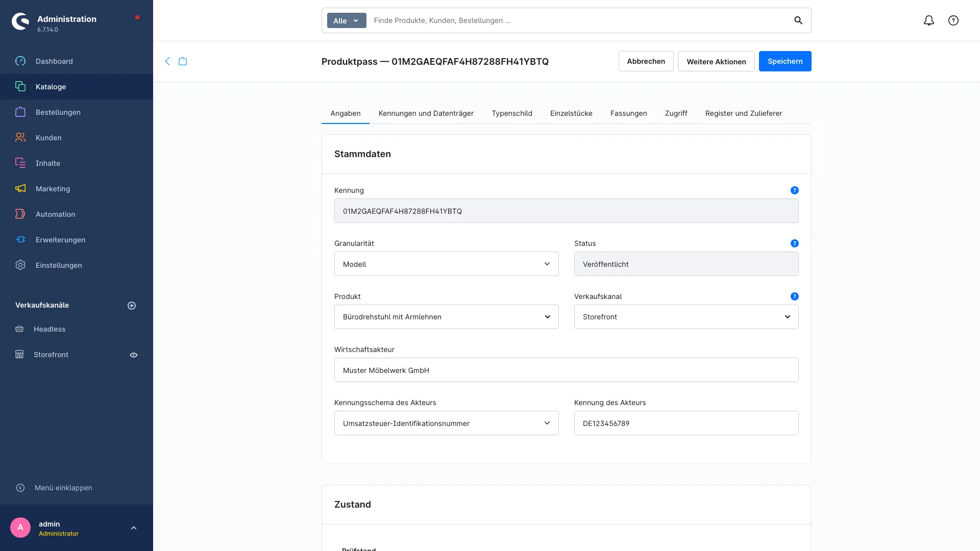Open Einstellungen gear icon
Image resolution: width=980 pixels, height=551 pixels.
tap(20, 265)
